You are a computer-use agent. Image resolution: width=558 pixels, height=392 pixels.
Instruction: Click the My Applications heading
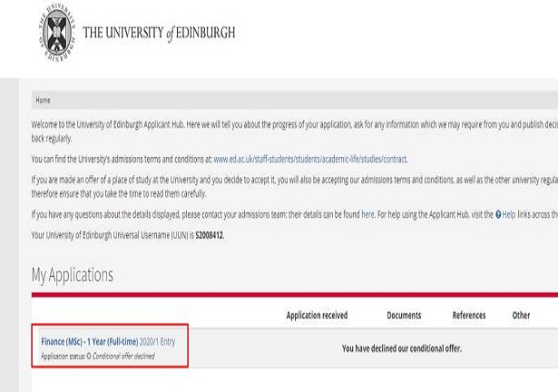73,275
